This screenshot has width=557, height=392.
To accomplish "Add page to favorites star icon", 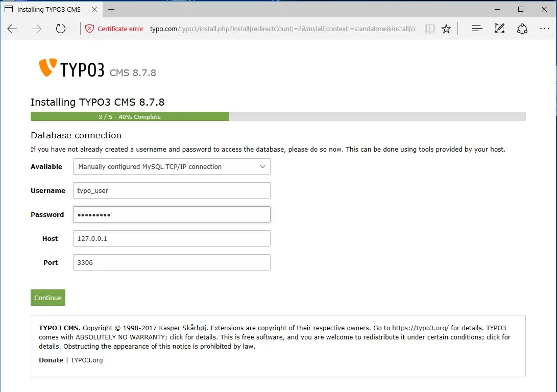I will (446, 29).
